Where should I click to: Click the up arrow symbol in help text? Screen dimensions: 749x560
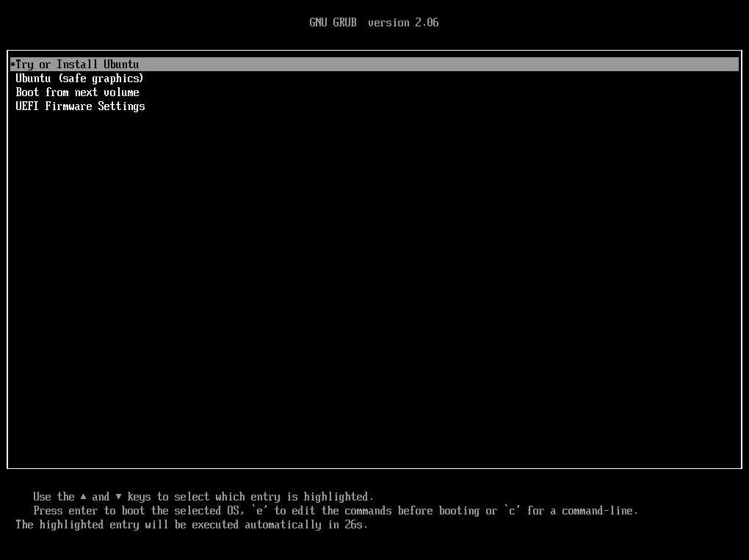84,496
